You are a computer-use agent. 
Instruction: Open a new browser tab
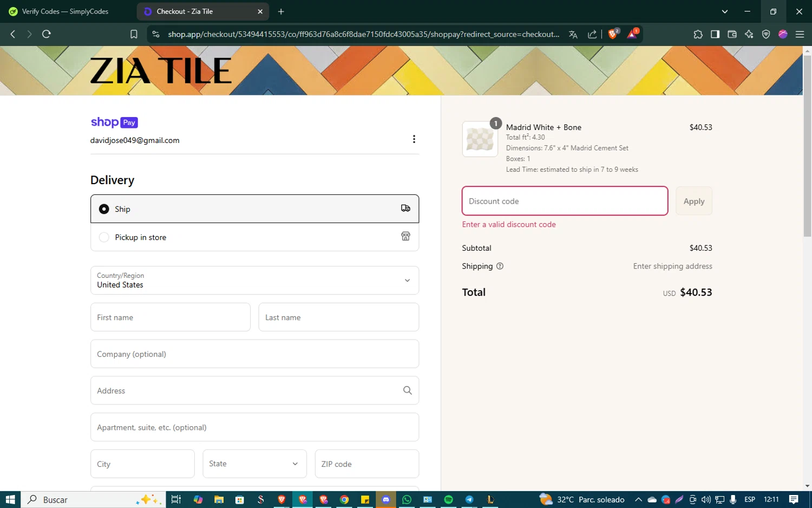click(281, 11)
